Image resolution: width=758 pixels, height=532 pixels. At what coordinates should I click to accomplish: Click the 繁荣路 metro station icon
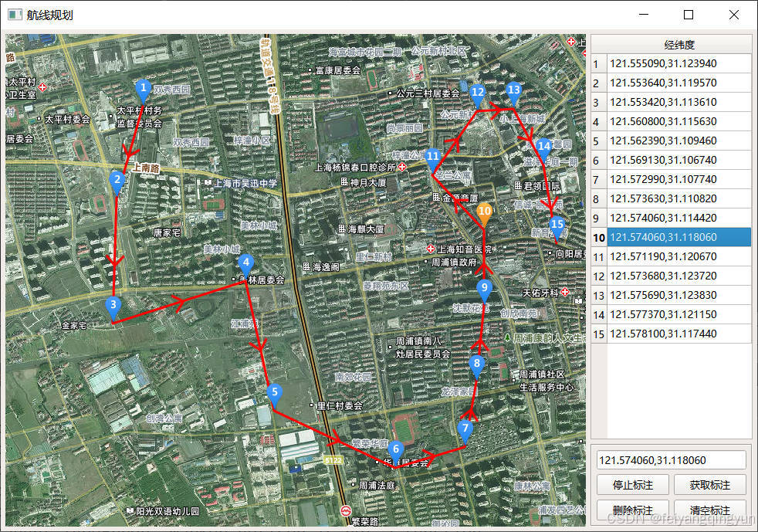click(345, 510)
